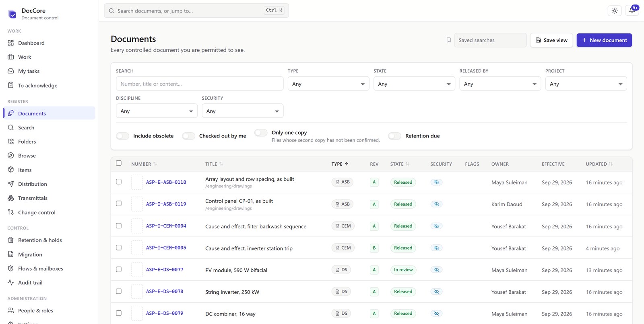Open My tasks in sidebar

tap(49, 71)
